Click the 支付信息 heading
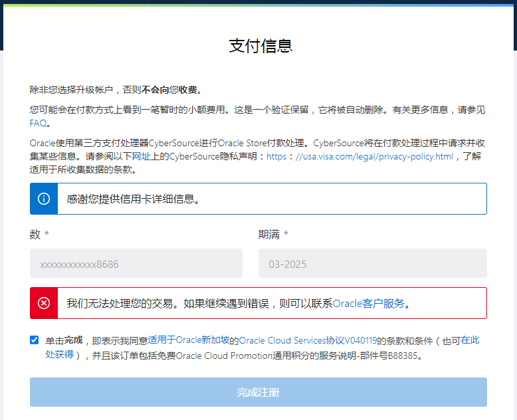The image size is (517, 420). tap(260, 45)
